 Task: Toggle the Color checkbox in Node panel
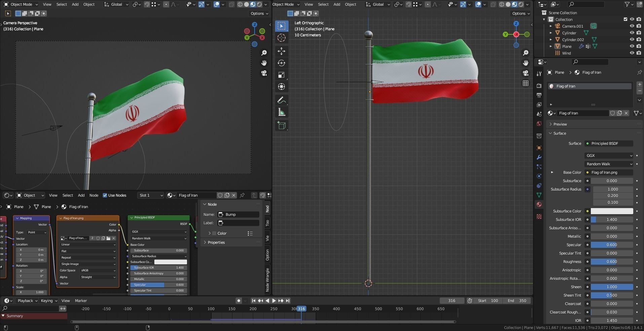coord(214,233)
